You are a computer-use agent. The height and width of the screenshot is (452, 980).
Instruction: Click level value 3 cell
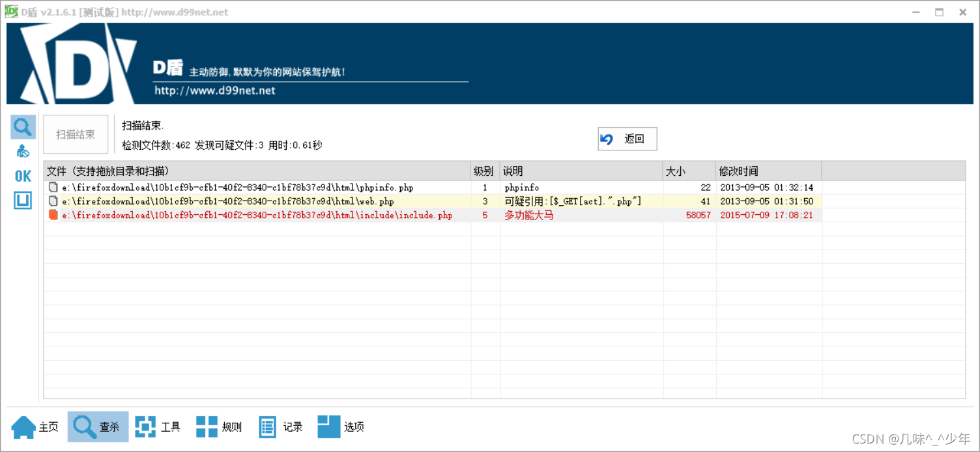pyautogui.click(x=485, y=201)
